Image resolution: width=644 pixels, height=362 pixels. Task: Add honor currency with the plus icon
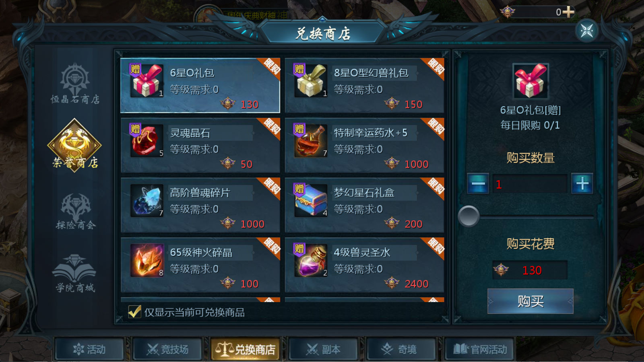[x=568, y=12]
